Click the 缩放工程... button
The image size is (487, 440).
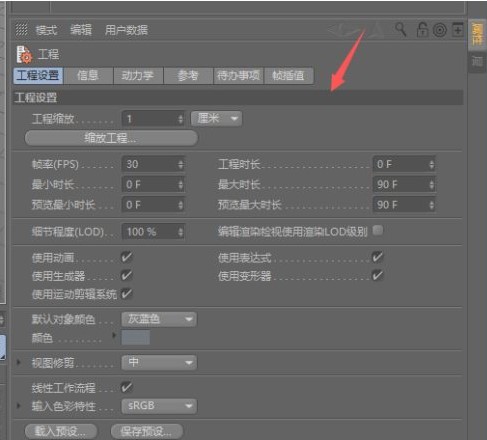tap(111, 138)
